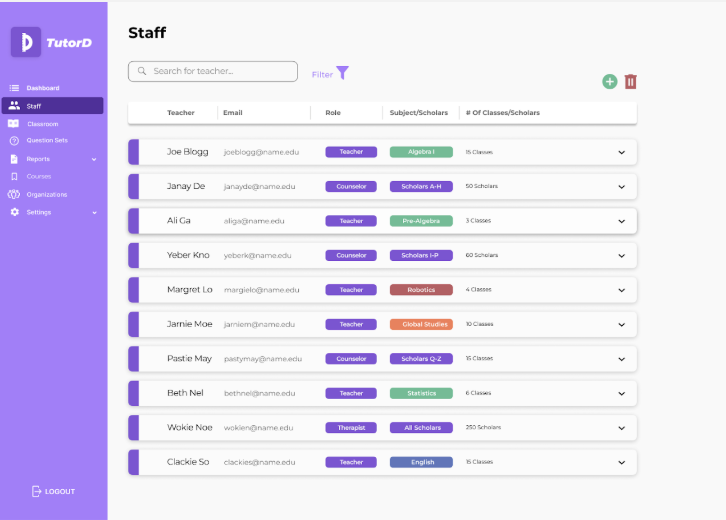Click the green add staff plus icon

pos(609,82)
